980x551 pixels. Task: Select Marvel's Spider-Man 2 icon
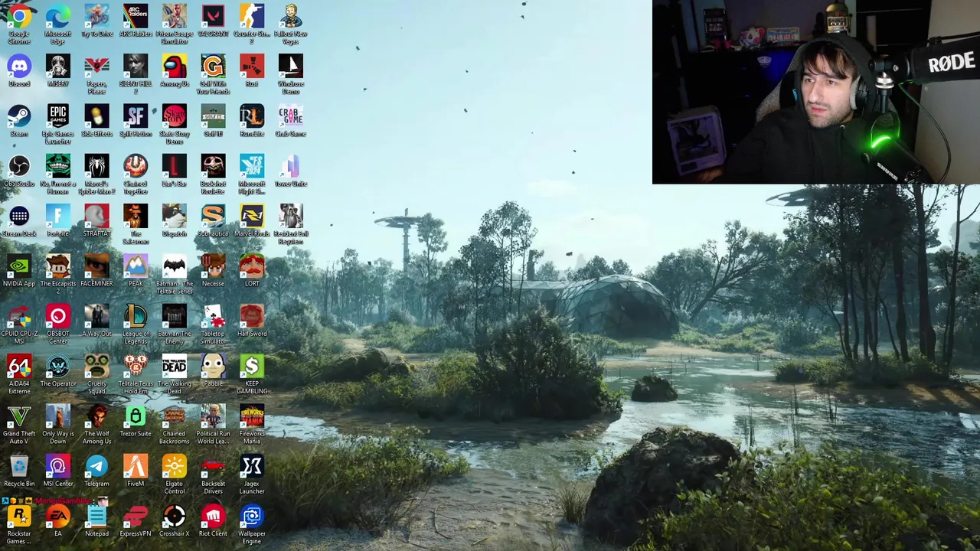point(96,166)
